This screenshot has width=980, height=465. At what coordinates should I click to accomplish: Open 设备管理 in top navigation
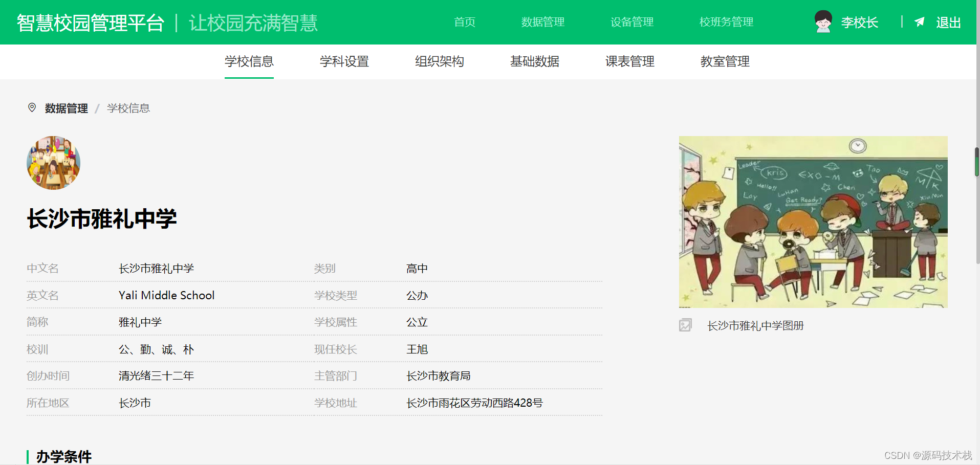point(632,22)
